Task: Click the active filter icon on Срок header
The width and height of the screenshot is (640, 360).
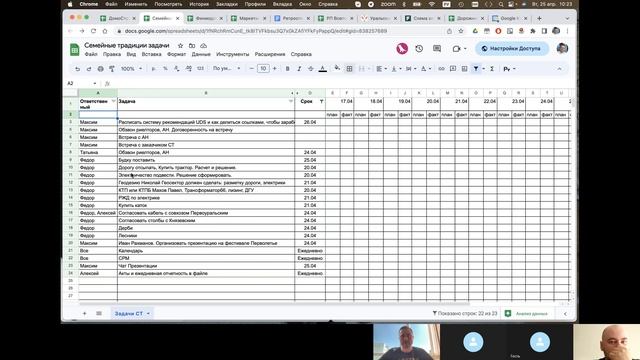Action: 321,101
